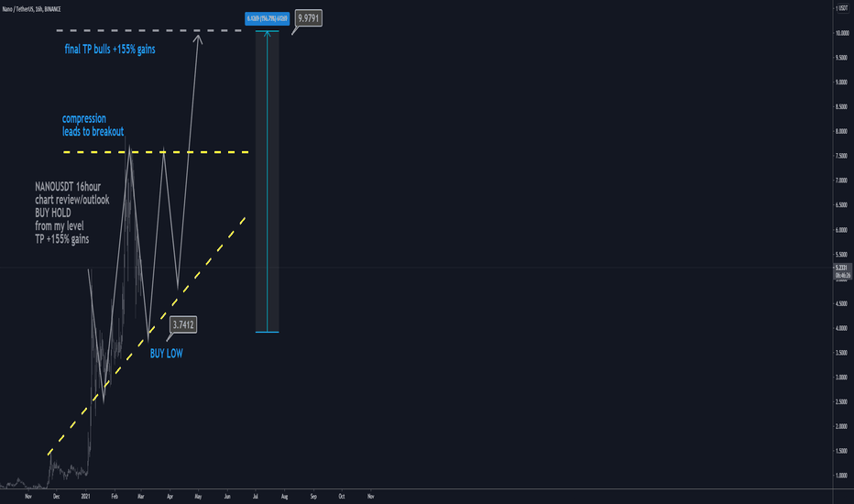Click the Feb label on time axis
854x504 pixels.
(115, 497)
